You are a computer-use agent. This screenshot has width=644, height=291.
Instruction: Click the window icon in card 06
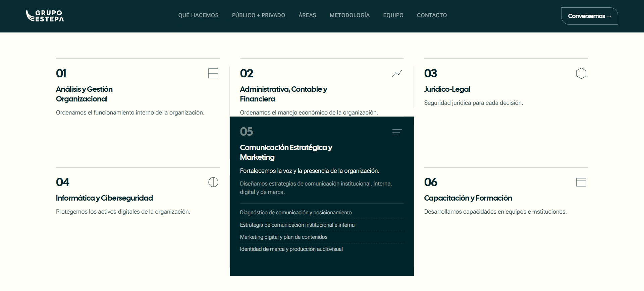tap(581, 182)
